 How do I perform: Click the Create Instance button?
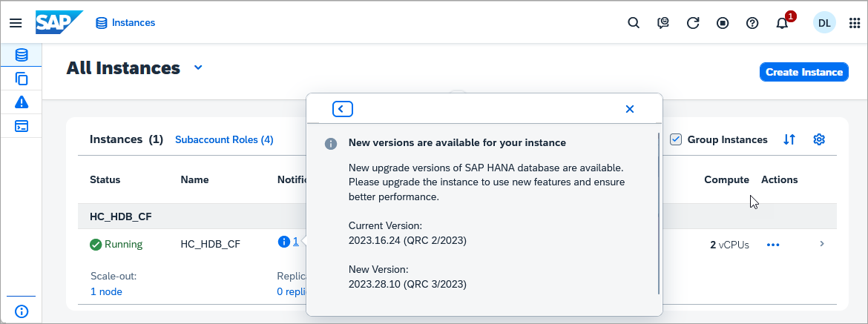click(x=803, y=72)
